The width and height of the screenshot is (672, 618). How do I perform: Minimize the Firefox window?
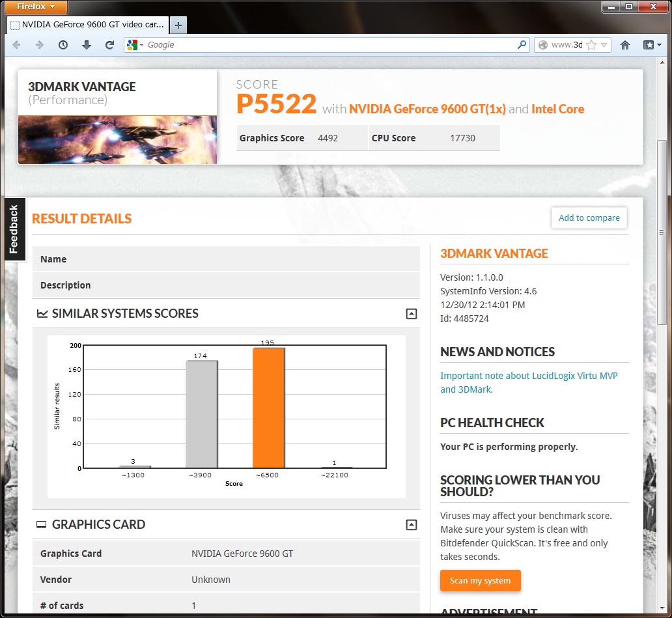pyautogui.click(x=611, y=7)
